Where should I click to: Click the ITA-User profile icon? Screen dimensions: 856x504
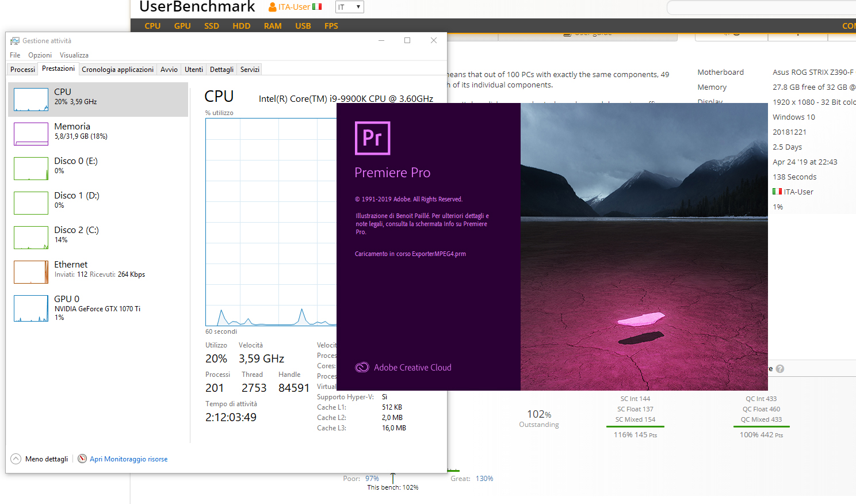pyautogui.click(x=273, y=7)
